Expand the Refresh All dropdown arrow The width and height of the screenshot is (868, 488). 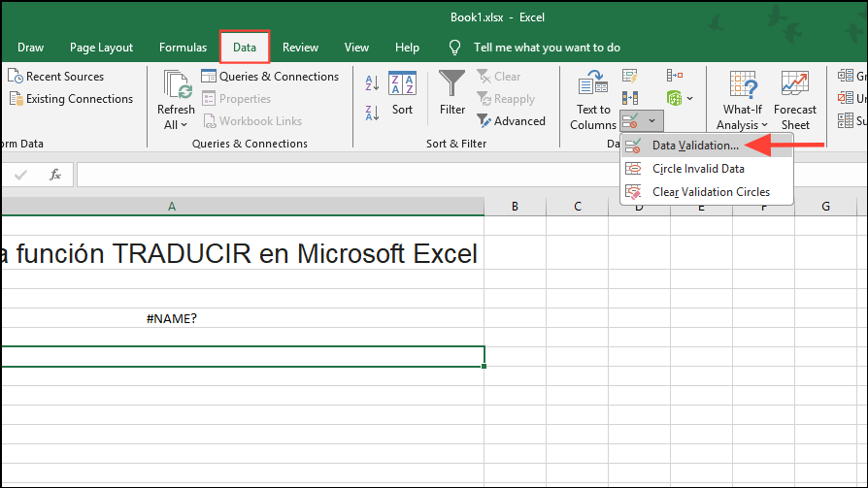184,125
